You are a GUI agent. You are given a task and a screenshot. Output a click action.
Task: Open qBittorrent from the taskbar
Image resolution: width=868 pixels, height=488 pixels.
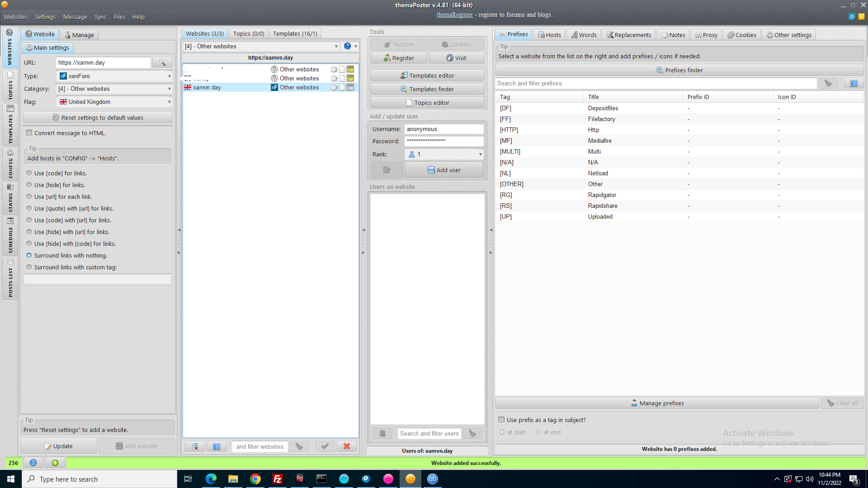click(x=433, y=479)
